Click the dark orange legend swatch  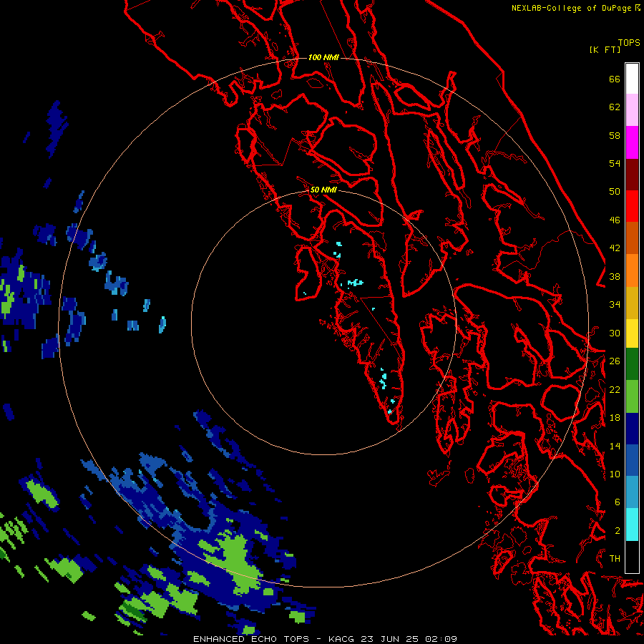632,238
